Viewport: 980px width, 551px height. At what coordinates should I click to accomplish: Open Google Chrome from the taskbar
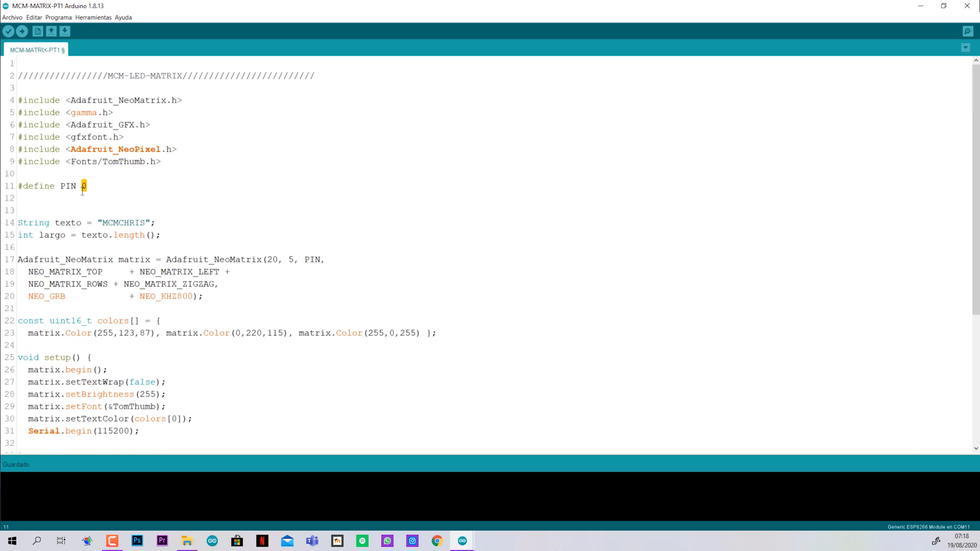tap(437, 541)
